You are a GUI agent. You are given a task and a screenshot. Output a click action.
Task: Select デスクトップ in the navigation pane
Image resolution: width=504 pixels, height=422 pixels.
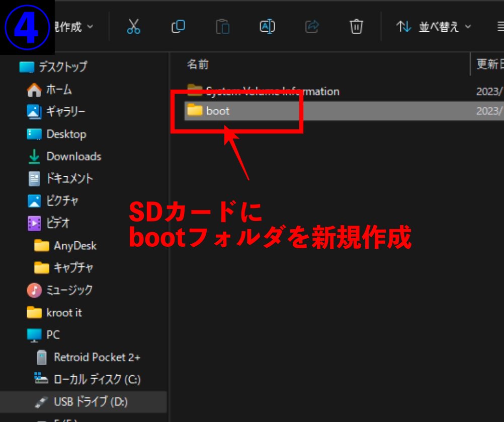tap(53, 67)
